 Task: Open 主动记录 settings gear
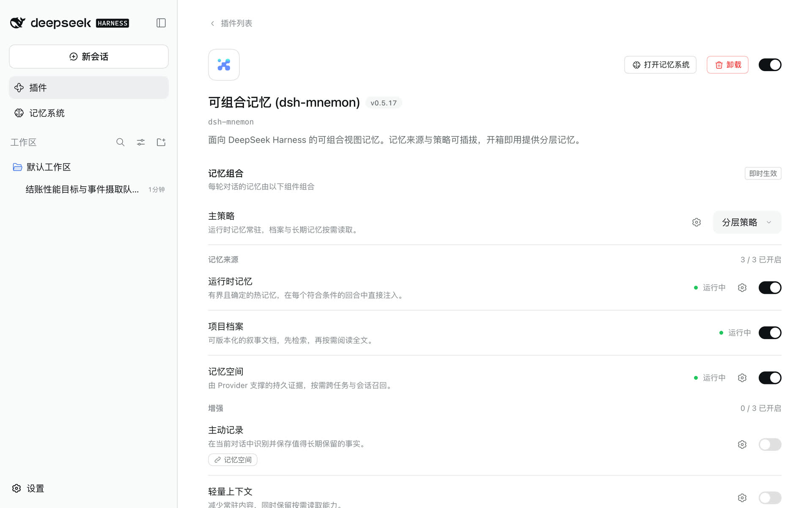(742, 444)
